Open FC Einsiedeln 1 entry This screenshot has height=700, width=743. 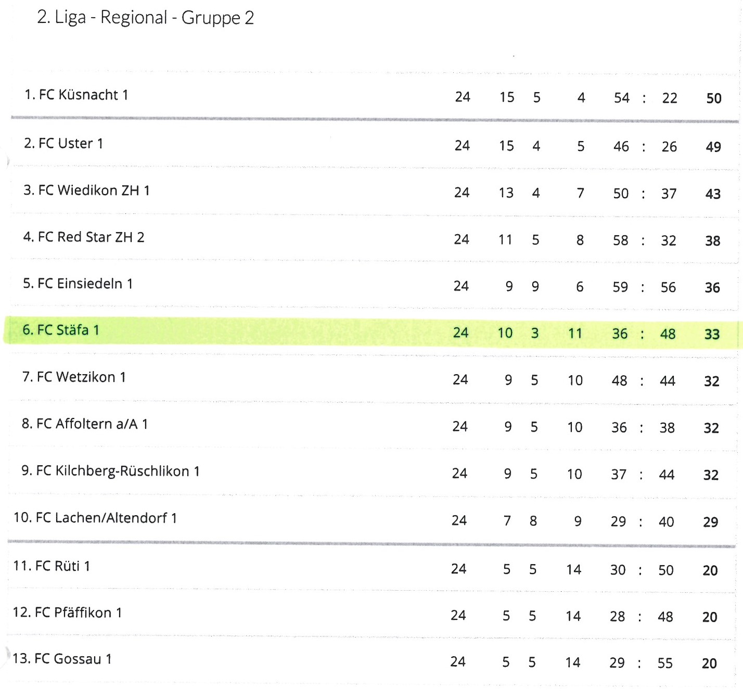tap(85, 284)
